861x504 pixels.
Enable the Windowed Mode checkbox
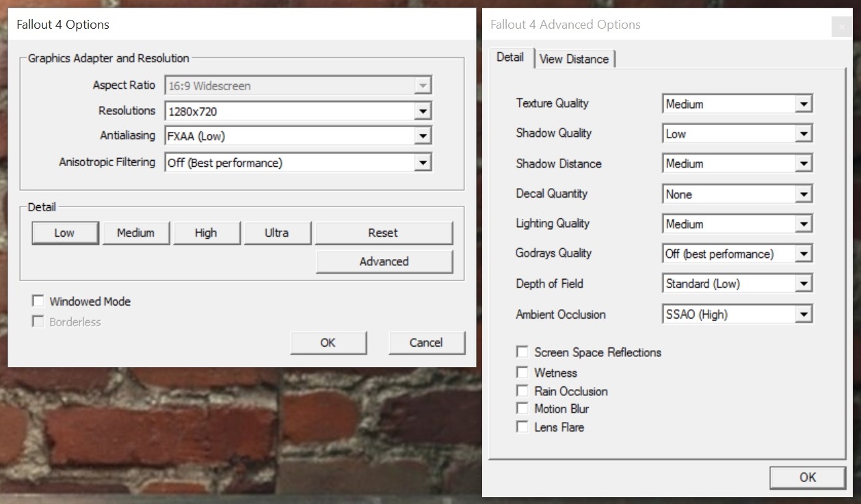click(38, 301)
